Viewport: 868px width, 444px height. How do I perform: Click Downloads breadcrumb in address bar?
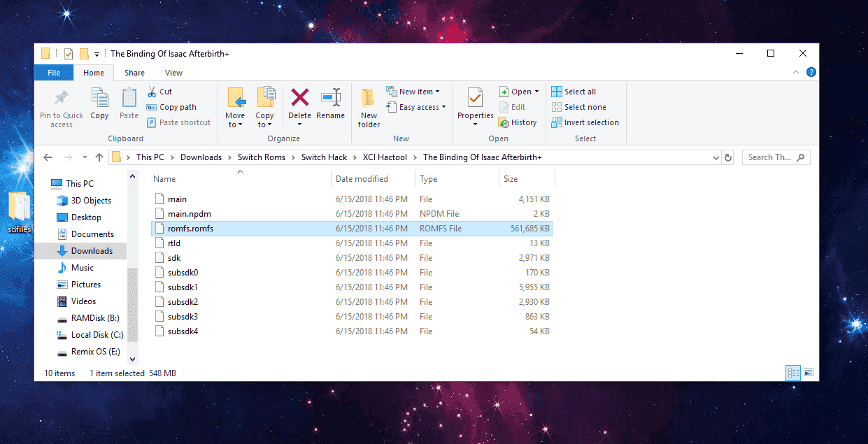pyautogui.click(x=201, y=157)
